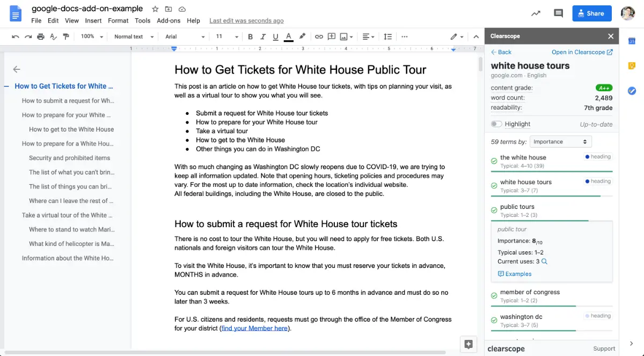
Task: Star the google-docs-add-on-example document
Action: click(155, 9)
